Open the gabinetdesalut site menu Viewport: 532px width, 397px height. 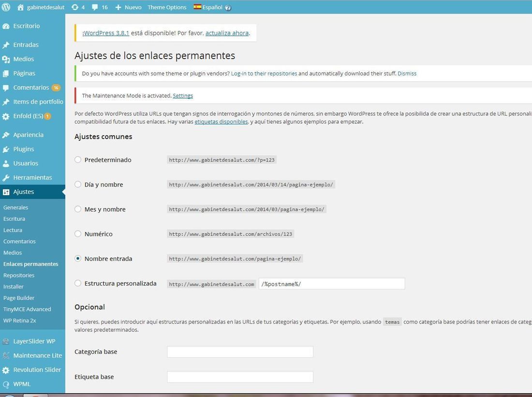[46, 7]
